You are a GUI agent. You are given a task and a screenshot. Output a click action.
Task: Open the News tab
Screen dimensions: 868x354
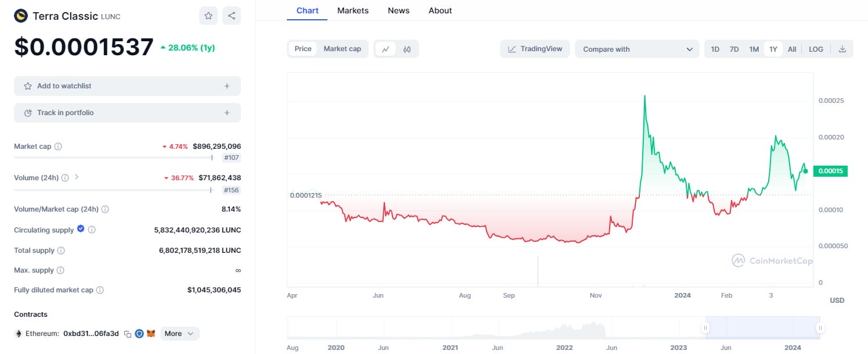click(398, 10)
